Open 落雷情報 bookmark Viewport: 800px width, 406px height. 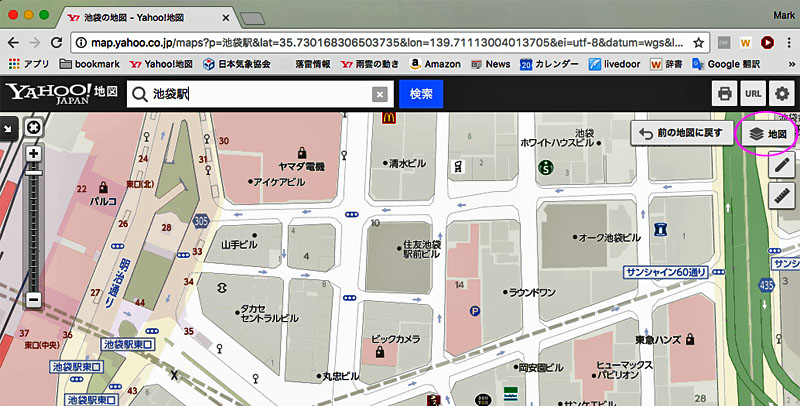[x=312, y=64]
